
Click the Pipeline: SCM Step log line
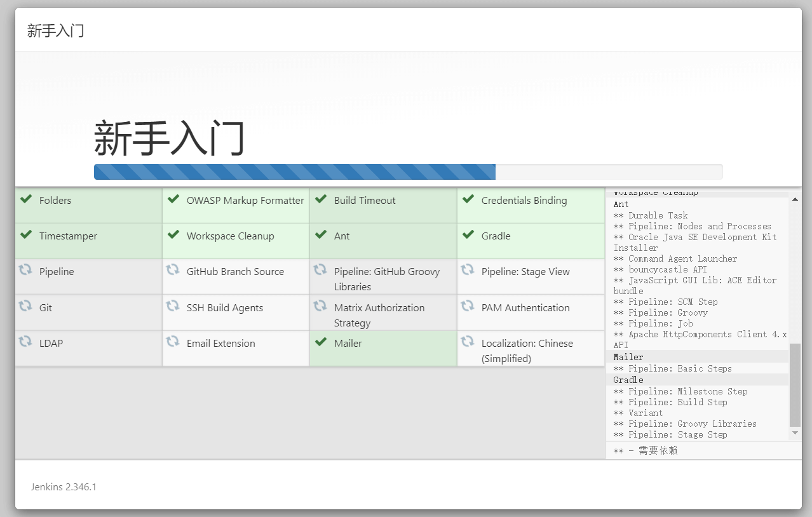tap(665, 302)
